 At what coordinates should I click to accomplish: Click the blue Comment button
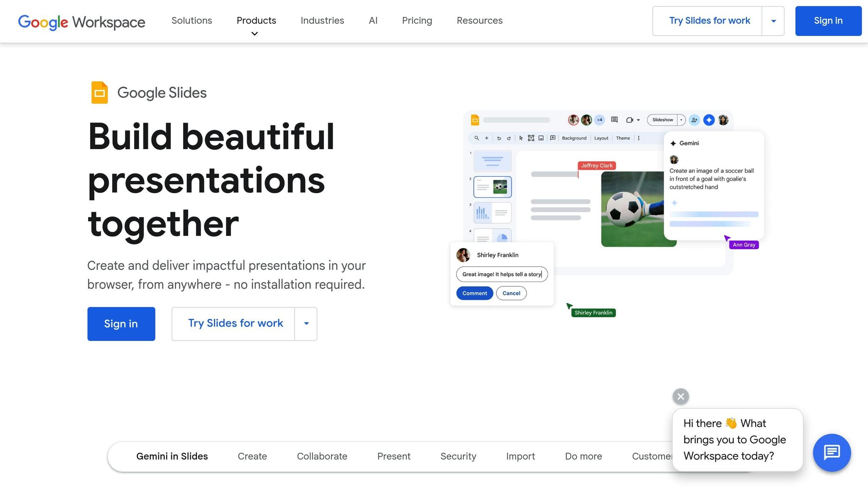tap(475, 293)
